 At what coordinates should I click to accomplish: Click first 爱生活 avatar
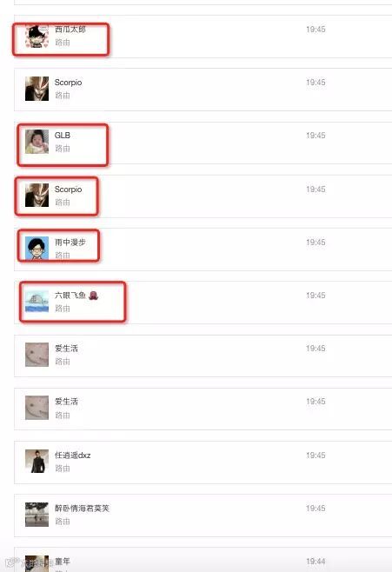point(37,355)
